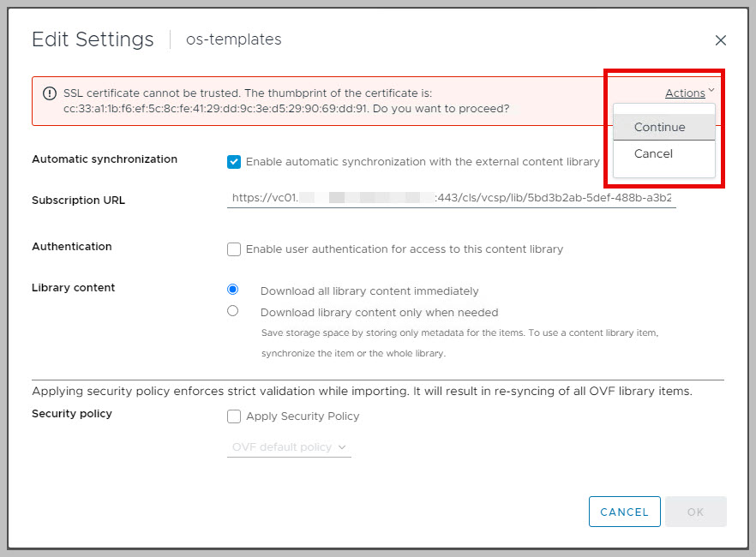This screenshot has width=756, height=557.
Task: Uncheck Enable automatic synchronization checkbox
Action: (x=234, y=162)
